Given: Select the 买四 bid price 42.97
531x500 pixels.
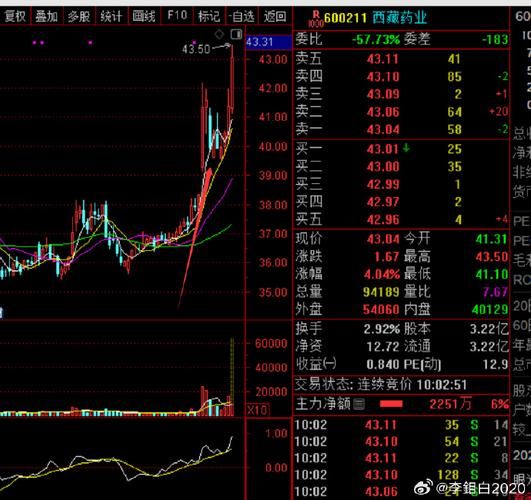Looking at the screenshot, I should (x=383, y=202).
